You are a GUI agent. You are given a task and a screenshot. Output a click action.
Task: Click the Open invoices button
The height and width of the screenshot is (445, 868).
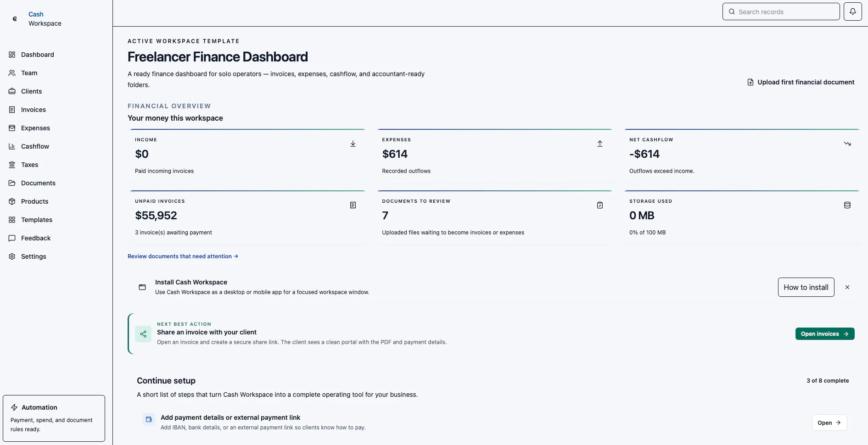(x=825, y=334)
